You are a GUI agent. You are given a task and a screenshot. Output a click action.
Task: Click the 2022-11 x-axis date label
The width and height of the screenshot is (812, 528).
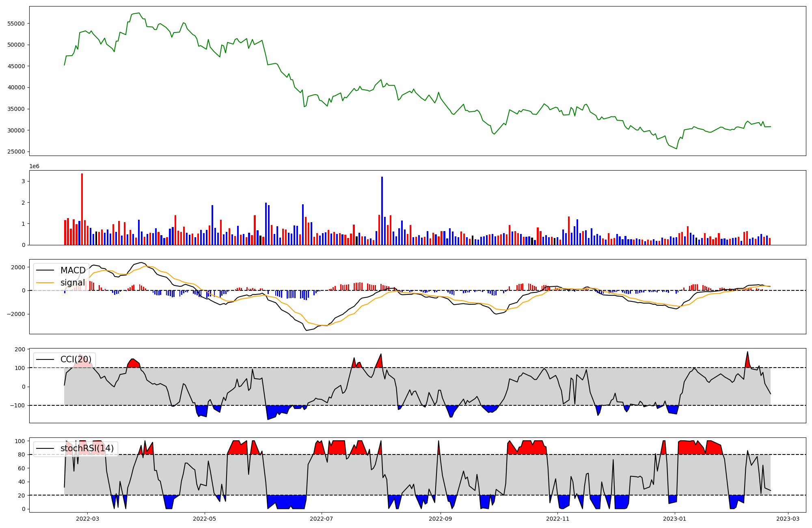(x=558, y=519)
